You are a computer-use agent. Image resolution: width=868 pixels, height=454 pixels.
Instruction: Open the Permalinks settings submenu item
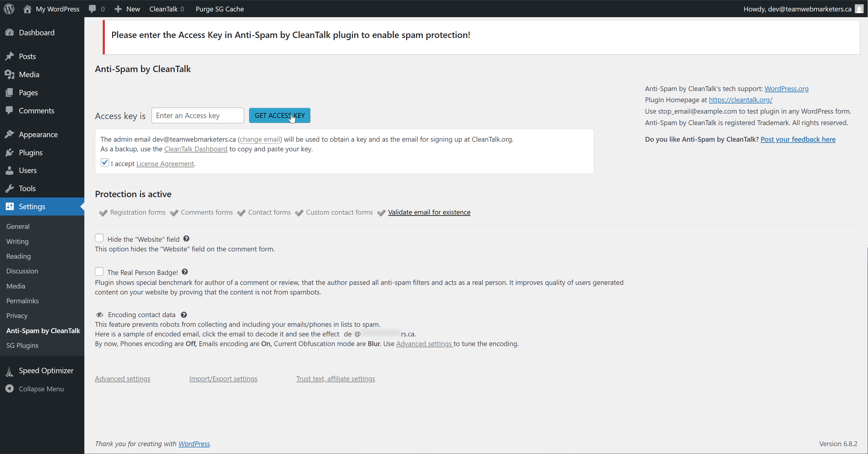pyautogui.click(x=22, y=301)
